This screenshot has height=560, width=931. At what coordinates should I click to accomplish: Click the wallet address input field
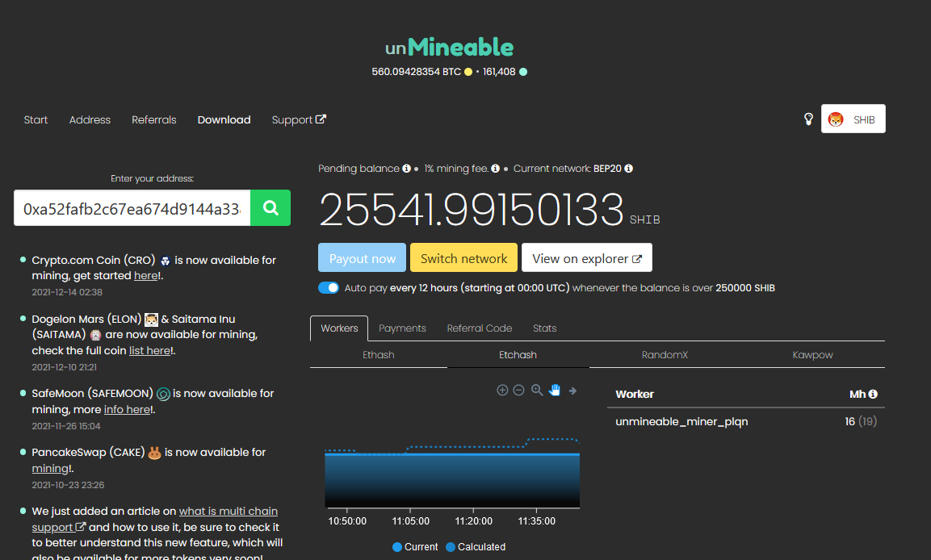pyautogui.click(x=132, y=208)
